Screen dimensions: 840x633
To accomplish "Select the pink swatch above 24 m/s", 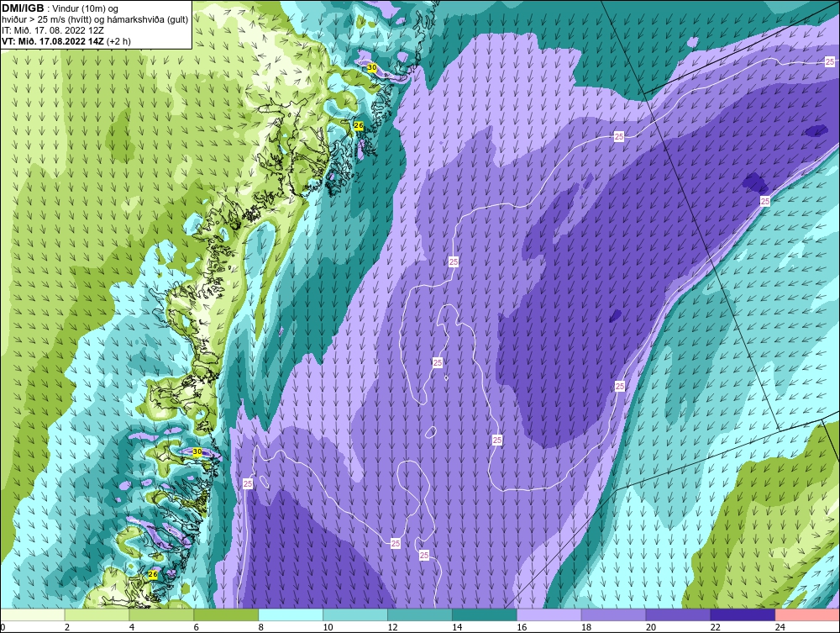I will 807,615.
